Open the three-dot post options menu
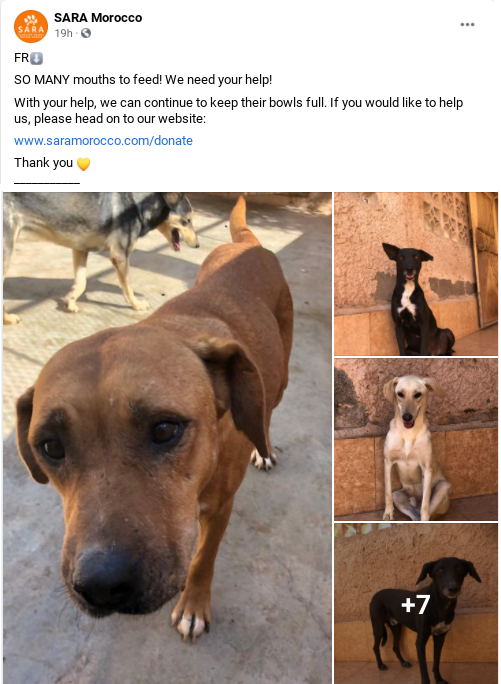Image resolution: width=501 pixels, height=684 pixels. [467, 24]
